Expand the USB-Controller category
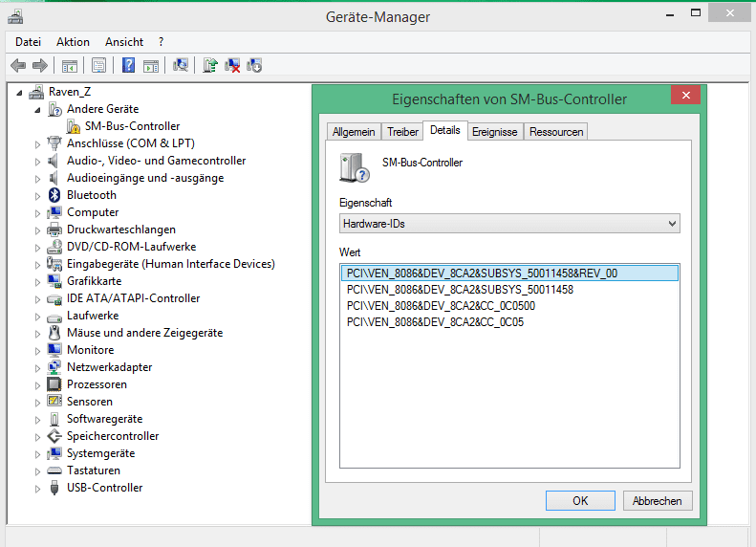The height and width of the screenshot is (547, 756). 38,489
